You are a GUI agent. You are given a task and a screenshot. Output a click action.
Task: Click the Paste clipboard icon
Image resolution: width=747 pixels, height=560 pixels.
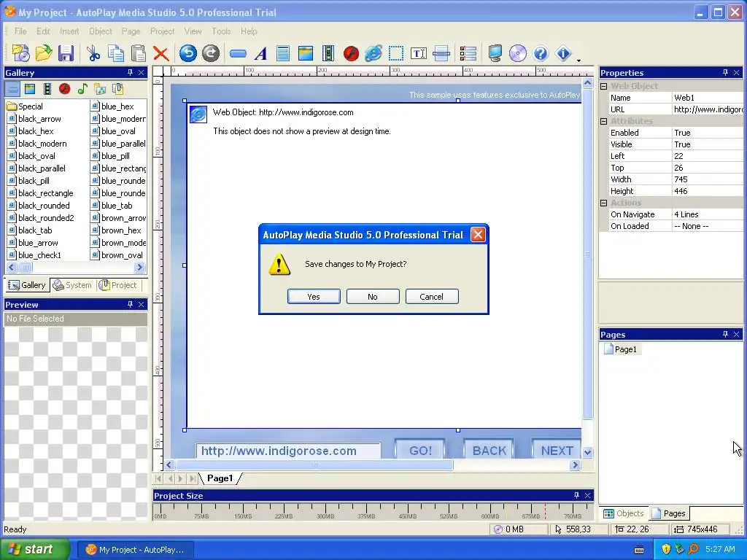coord(138,53)
